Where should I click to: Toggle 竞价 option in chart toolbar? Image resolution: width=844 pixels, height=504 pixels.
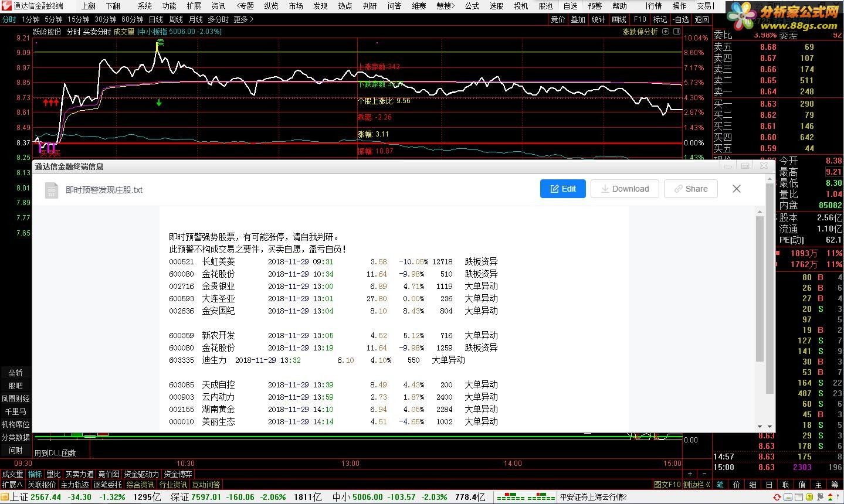[558, 19]
